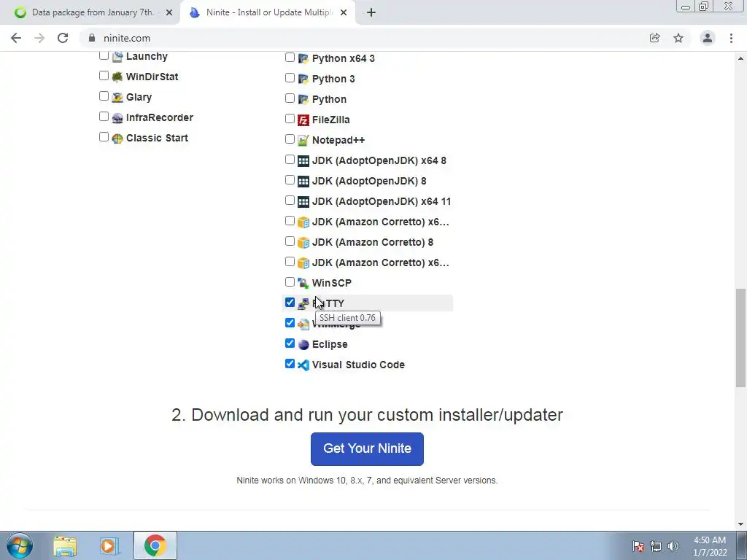
Task: Switch to the Data package from January 7th tab
Action: [91, 12]
